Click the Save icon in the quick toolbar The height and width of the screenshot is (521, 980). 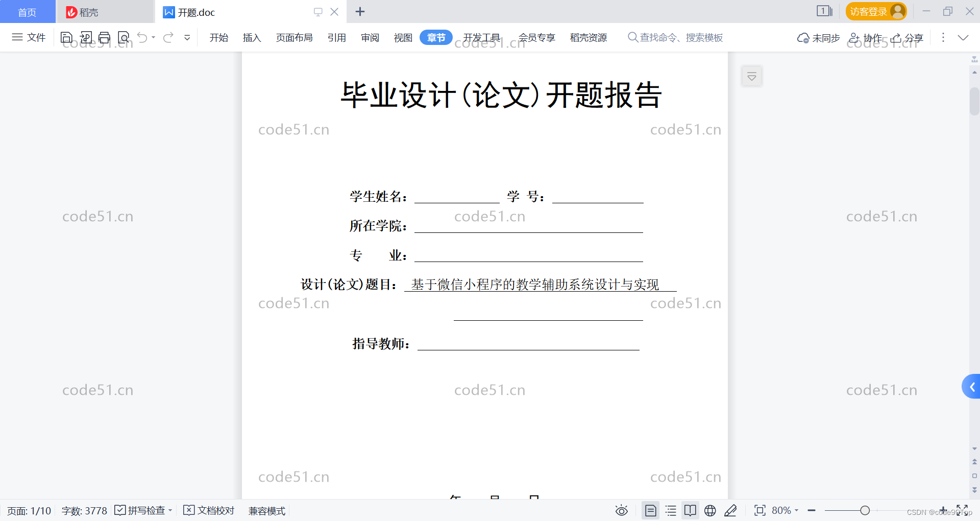click(66, 37)
